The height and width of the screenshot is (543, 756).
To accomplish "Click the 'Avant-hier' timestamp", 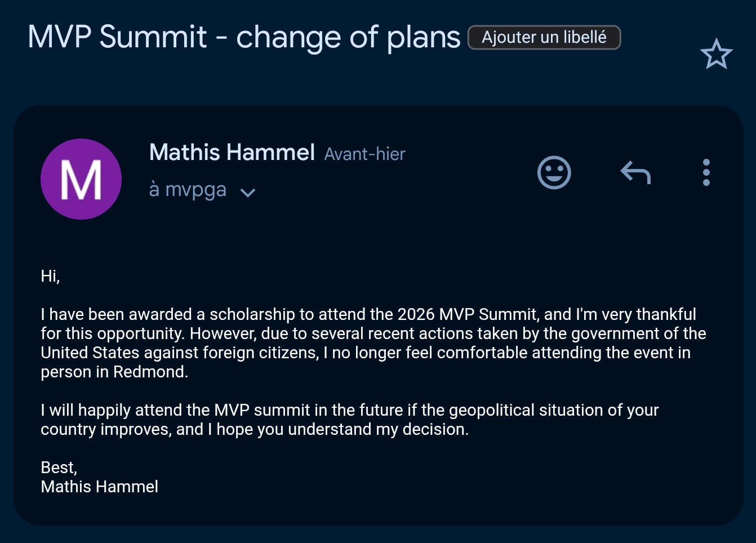I will pos(364,154).
